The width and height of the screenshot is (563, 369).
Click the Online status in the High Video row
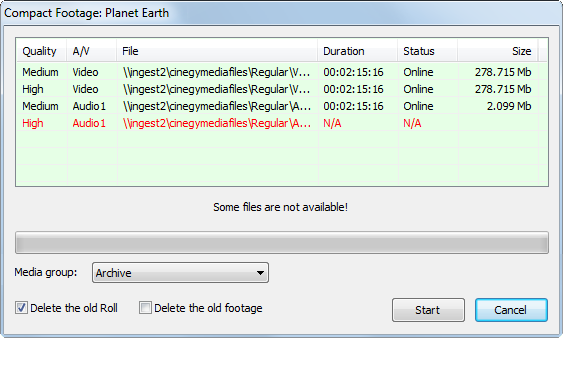point(418,89)
